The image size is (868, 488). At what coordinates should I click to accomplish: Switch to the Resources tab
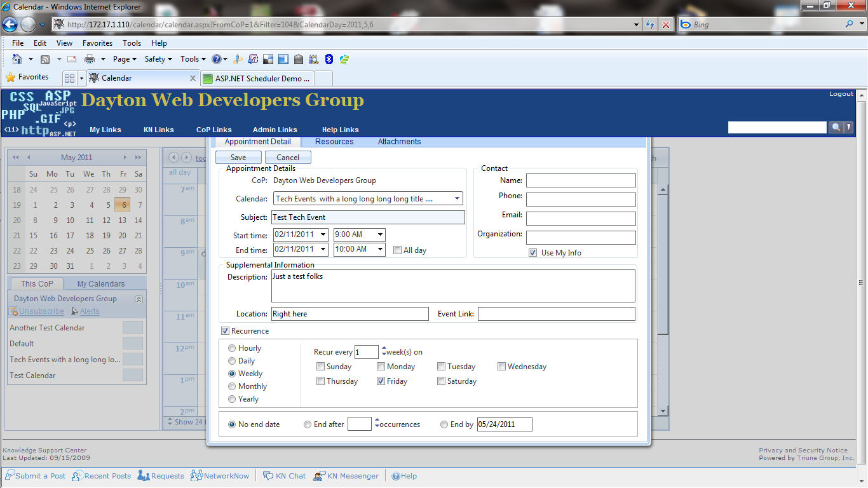coord(334,142)
